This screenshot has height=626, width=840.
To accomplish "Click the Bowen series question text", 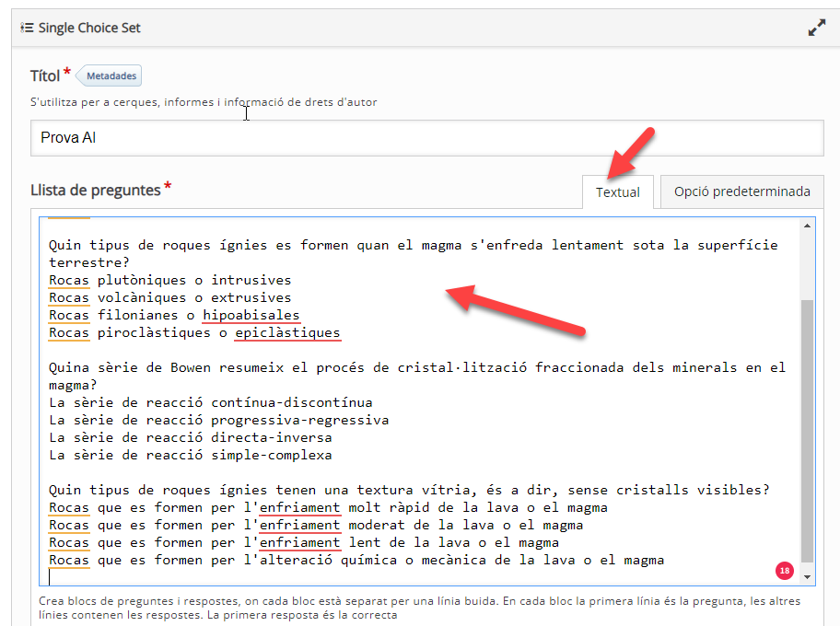I will (x=416, y=368).
